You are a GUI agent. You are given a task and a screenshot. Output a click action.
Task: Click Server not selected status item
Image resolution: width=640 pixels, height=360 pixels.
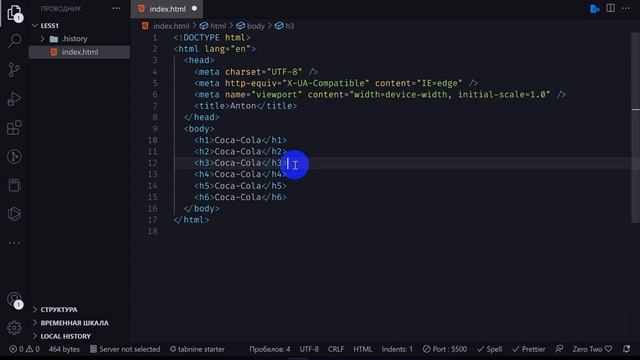pyautogui.click(x=125, y=349)
